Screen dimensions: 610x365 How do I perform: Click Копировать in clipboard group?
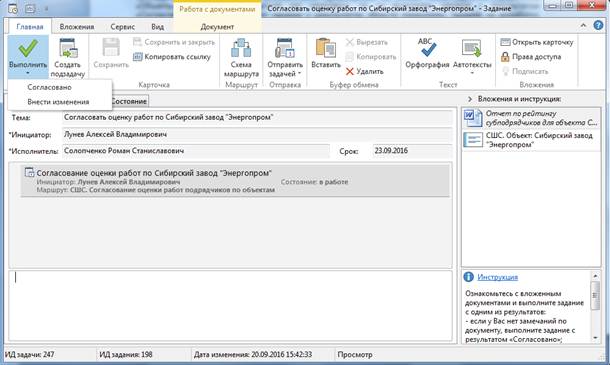[370, 57]
